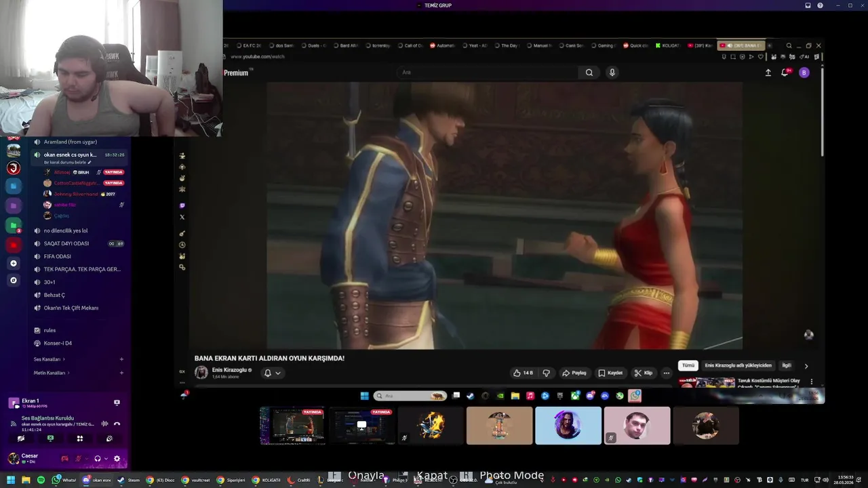
Task: Select Cyberpunk avatar participant tile
Action: click(568, 426)
